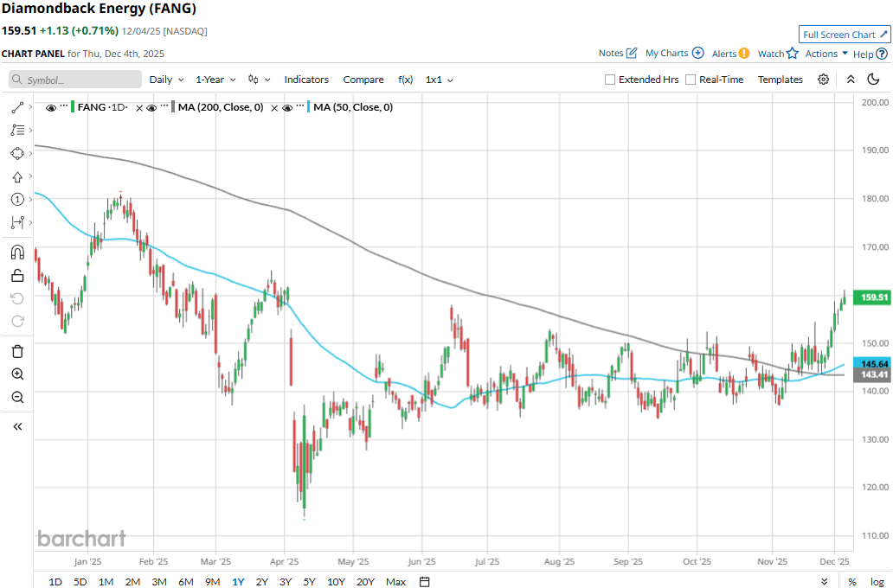Enable the Real-Time checkbox
This screenshot has width=893, height=588.
click(x=691, y=80)
